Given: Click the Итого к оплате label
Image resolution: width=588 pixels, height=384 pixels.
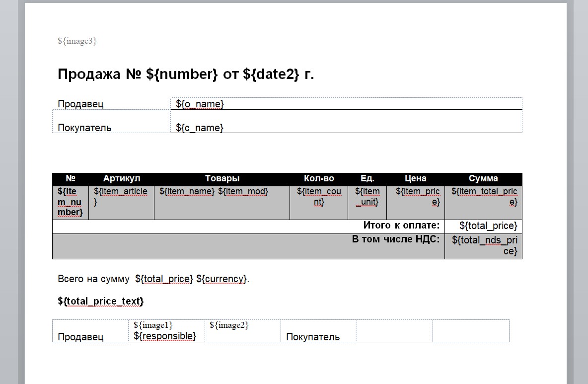Looking at the screenshot, I should click(x=401, y=226).
